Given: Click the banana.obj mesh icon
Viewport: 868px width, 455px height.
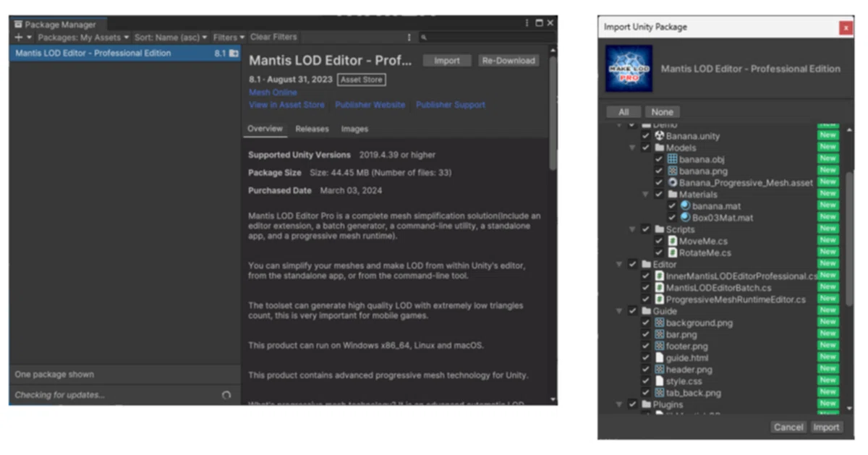Looking at the screenshot, I should coord(672,159).
